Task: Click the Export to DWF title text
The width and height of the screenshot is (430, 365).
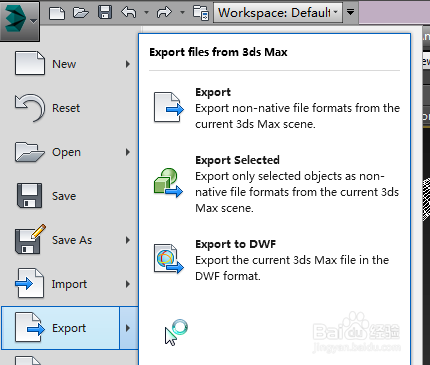Action: tap(236, 244)
